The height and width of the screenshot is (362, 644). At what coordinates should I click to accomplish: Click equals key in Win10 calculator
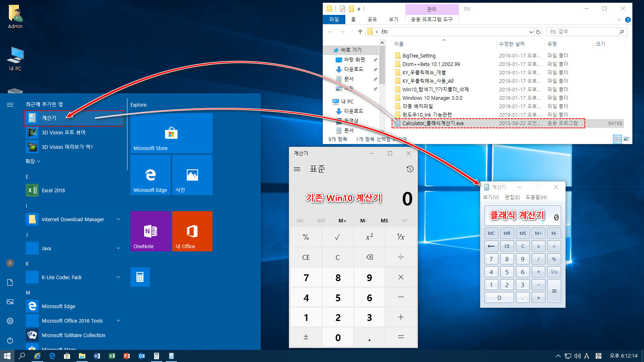click(401, 337)
